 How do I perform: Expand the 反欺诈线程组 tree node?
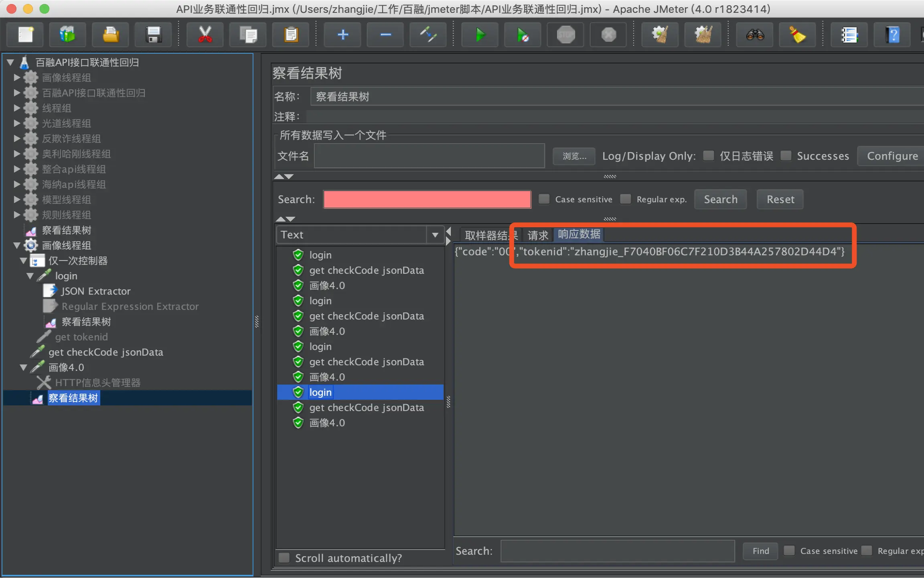17,138
